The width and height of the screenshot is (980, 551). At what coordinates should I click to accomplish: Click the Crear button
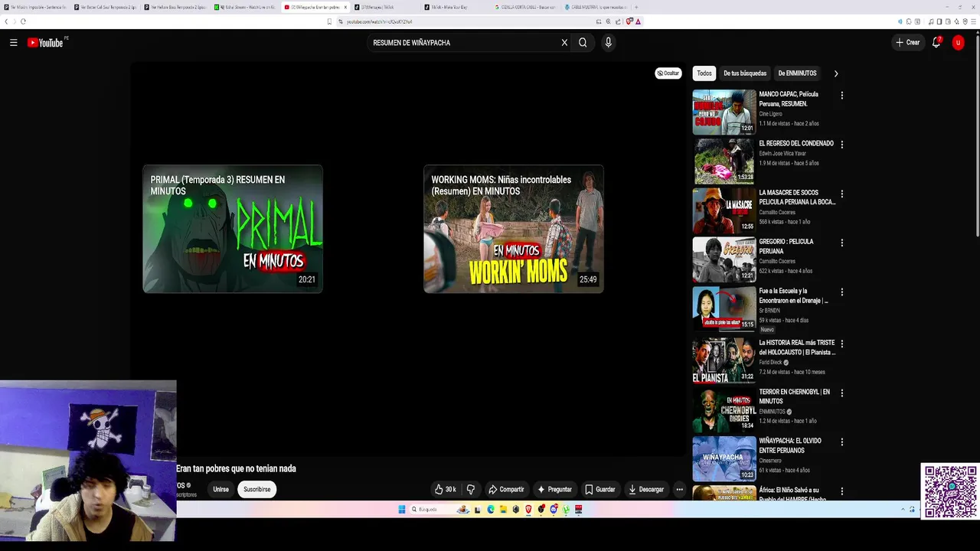point(908,43)
